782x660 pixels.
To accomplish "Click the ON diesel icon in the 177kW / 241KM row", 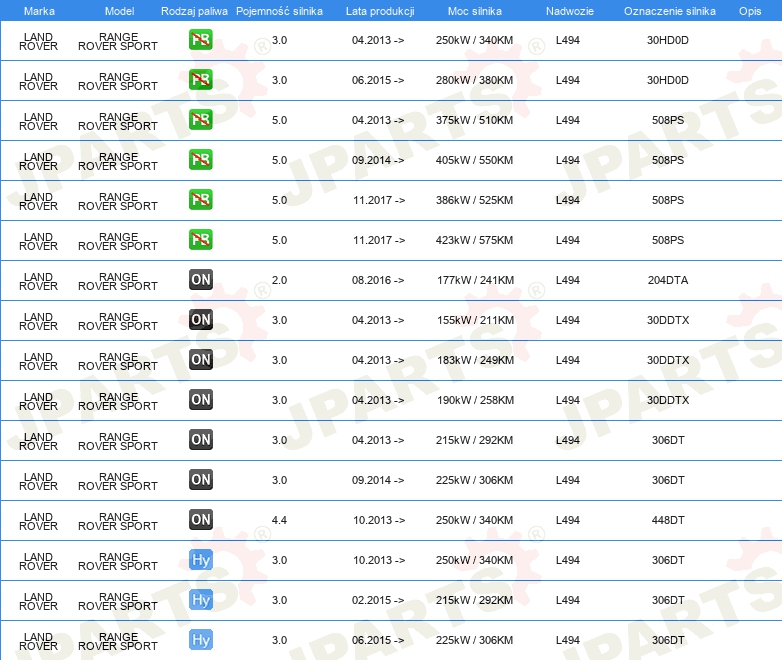I will tap(201, 279).
